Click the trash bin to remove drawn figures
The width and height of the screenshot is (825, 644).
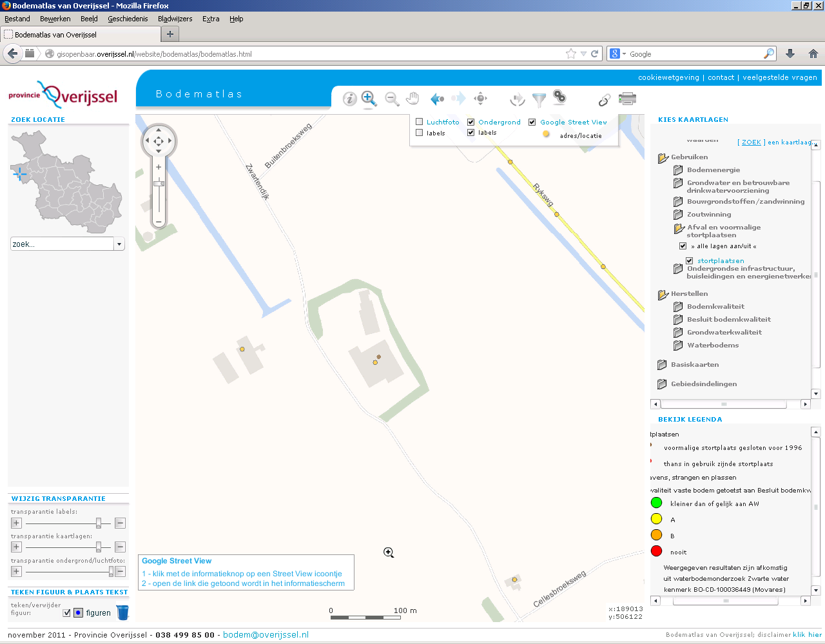[x=122, y=612]
